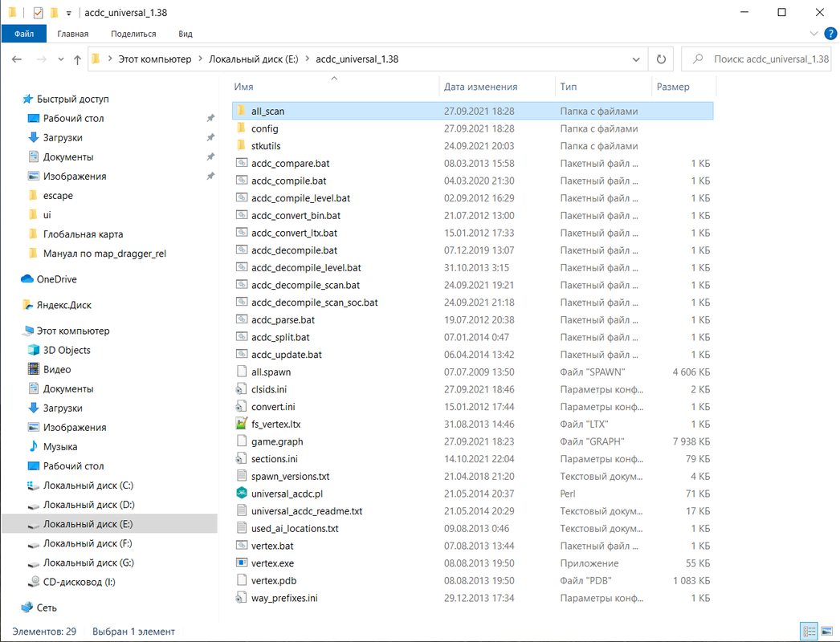Image resolution: width=840 pixels, height=642 pixels.
Task: Unpin Загрузки from quick access
Action: click(x=210, y=137)
